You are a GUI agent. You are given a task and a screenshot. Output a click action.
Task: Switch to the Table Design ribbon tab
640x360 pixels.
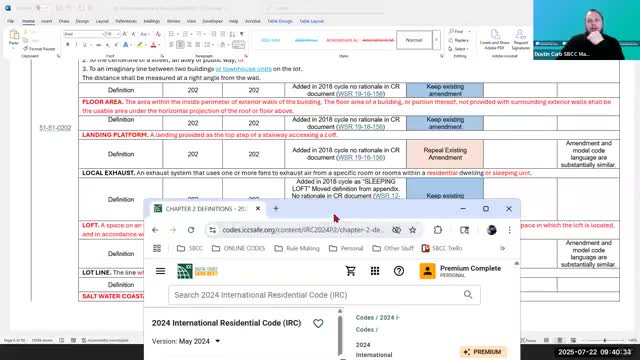coord(280,21)
